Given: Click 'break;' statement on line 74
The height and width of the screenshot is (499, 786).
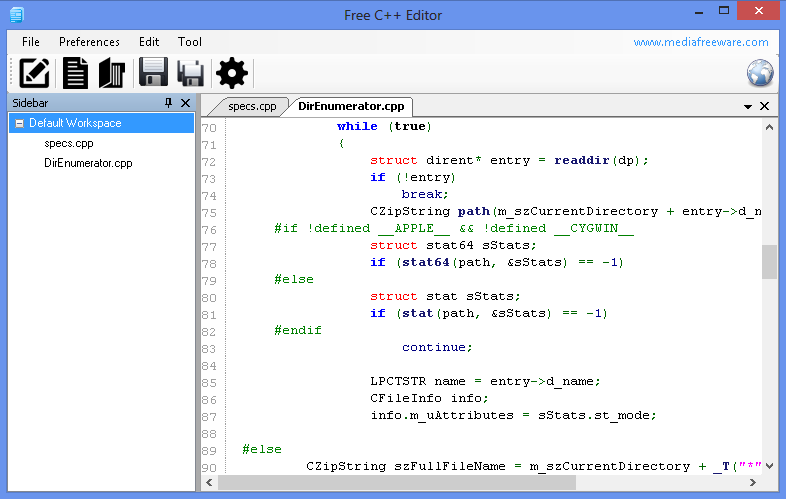Looking at the screenshot, I should point(425,195).
